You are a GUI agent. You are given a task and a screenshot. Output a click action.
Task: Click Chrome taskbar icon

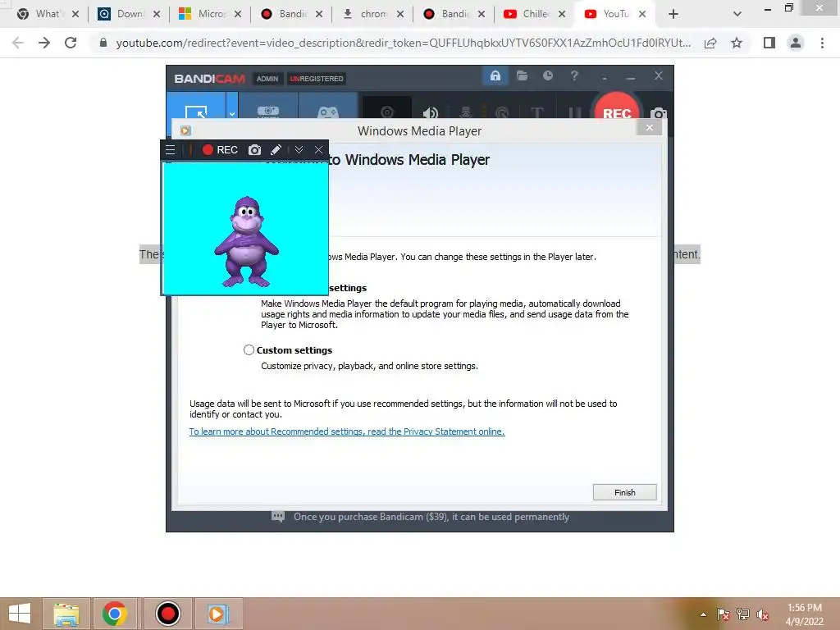pos(114,614)
